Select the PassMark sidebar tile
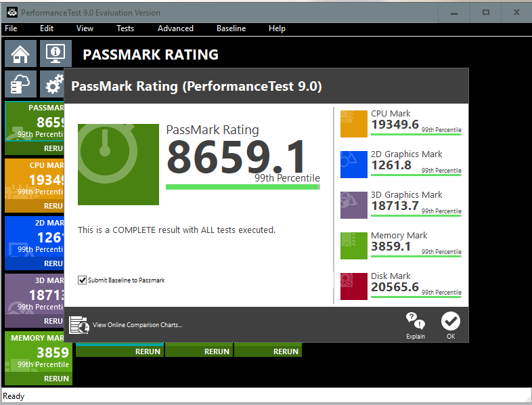 pyautogui.click(x=35, y=121)
